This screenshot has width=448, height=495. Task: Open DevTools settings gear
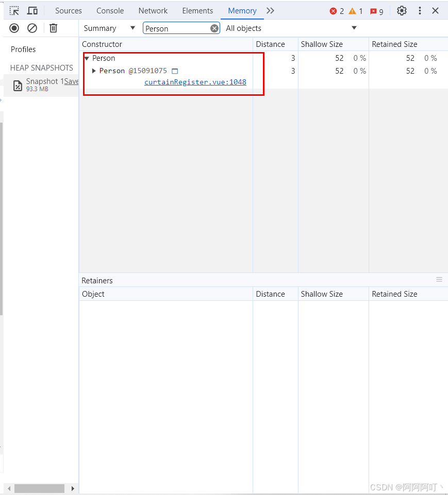point(402,10)
